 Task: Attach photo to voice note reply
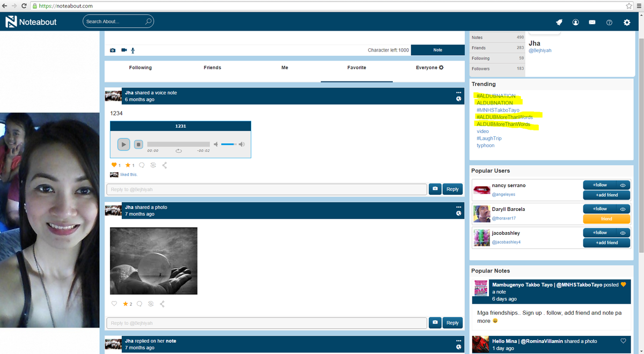tap(435, 189)
